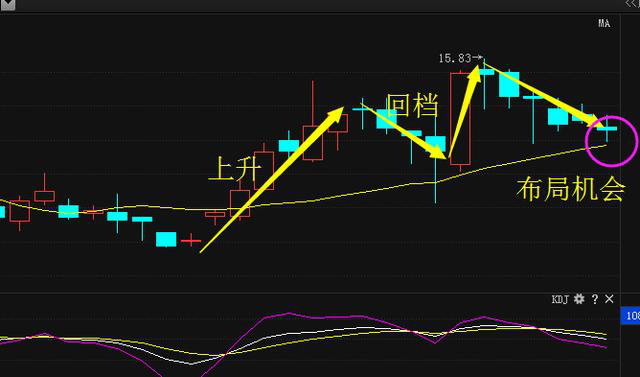Select the long yellow rising arrow annotation
The image size is (640, 377).
click(x=272, y=180)
